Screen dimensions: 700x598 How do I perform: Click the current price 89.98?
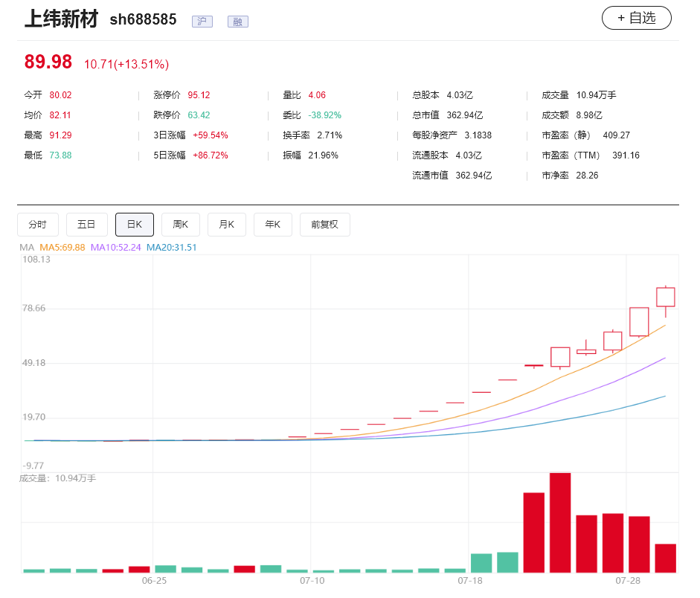coord(48,62)
